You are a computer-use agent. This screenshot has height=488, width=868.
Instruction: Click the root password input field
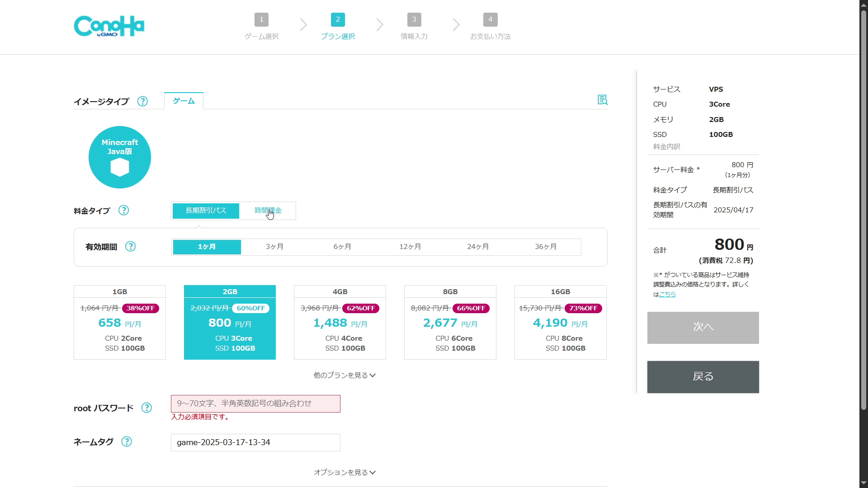click(255, 404)
